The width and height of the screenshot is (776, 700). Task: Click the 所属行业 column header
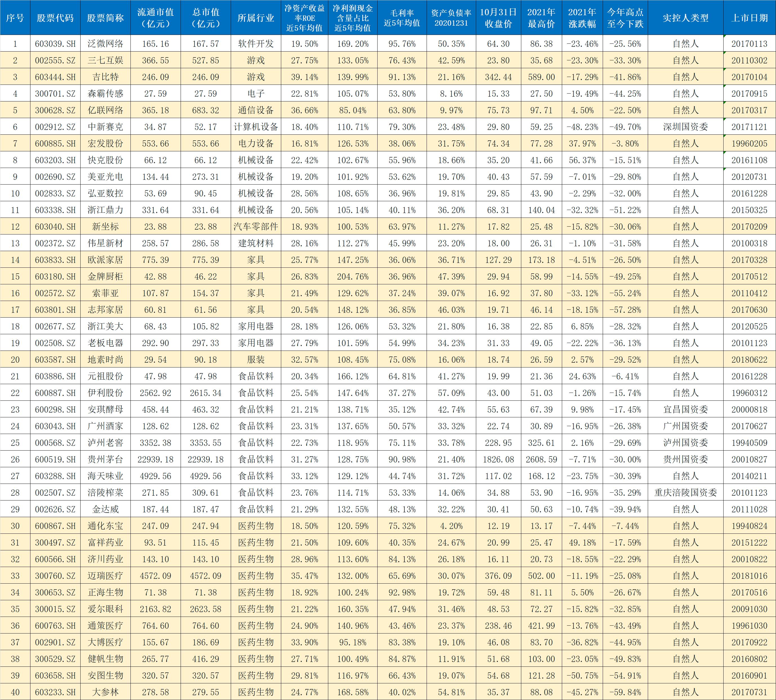pos(256,18)
